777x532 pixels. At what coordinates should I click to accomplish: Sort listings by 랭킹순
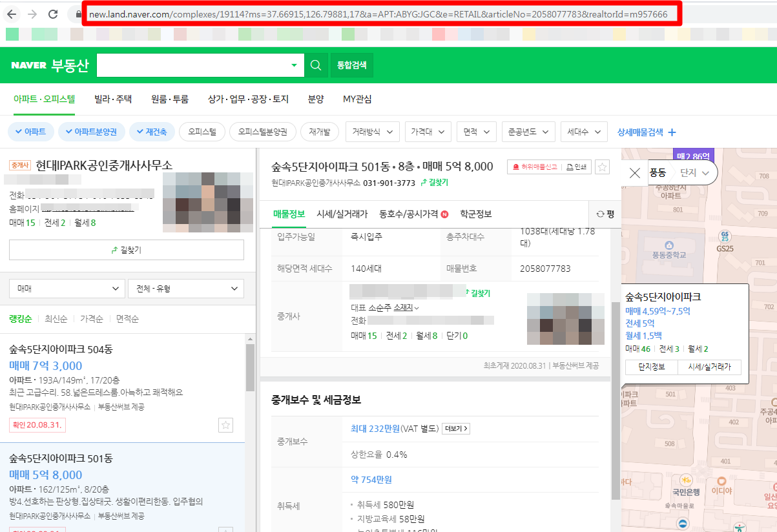[x=21, y=319]
